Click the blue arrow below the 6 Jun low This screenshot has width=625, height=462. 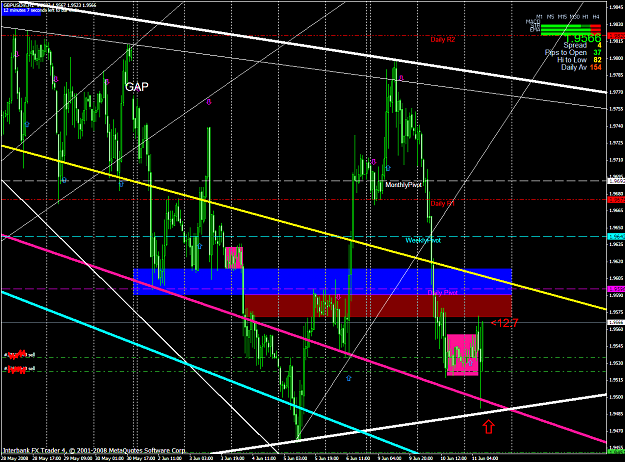tap(349, 378)
